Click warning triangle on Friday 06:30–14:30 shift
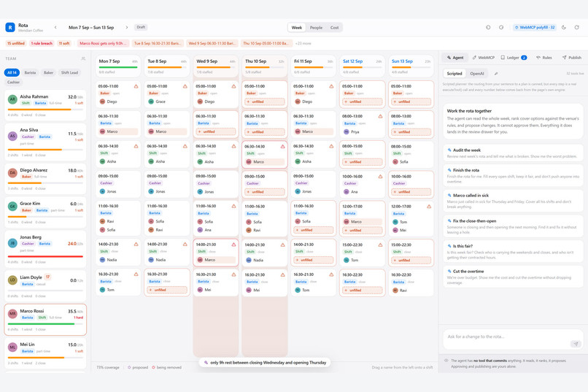The image size is (588, 392). click(331, 146)
